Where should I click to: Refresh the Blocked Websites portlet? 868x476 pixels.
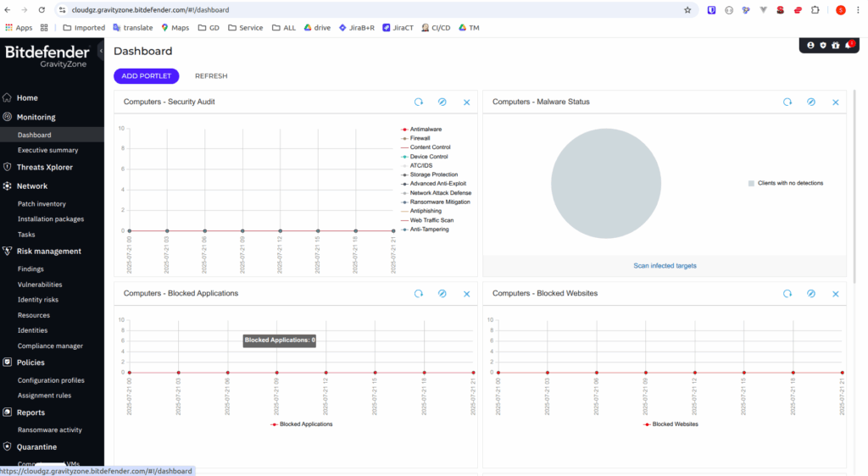[x=787, y=294]
